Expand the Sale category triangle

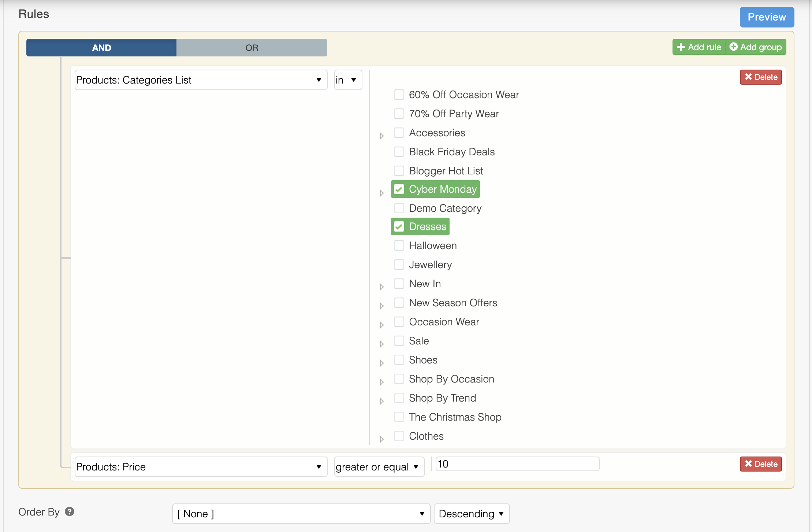pyautogui.click(x=381, y=344)
